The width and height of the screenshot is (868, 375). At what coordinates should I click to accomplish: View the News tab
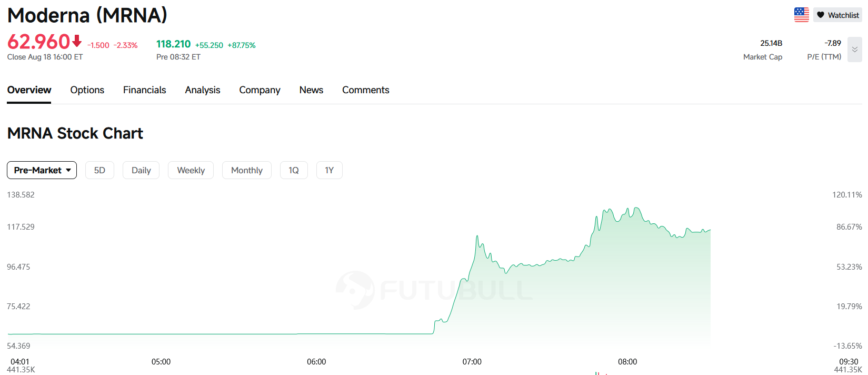click(x=311, y=90)
